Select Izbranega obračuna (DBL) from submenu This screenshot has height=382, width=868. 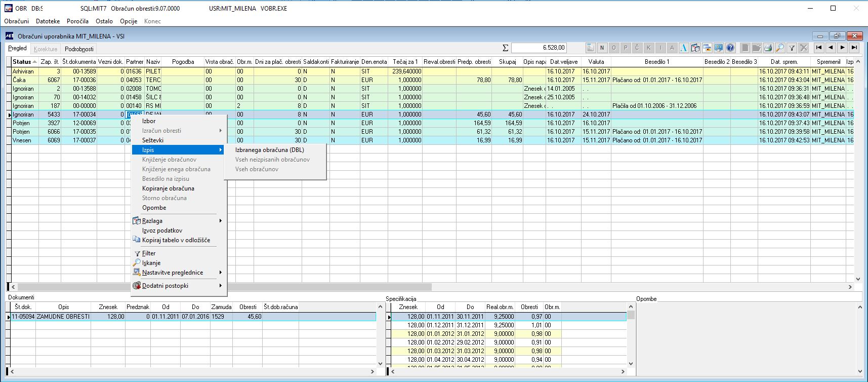tap(270, 150)
